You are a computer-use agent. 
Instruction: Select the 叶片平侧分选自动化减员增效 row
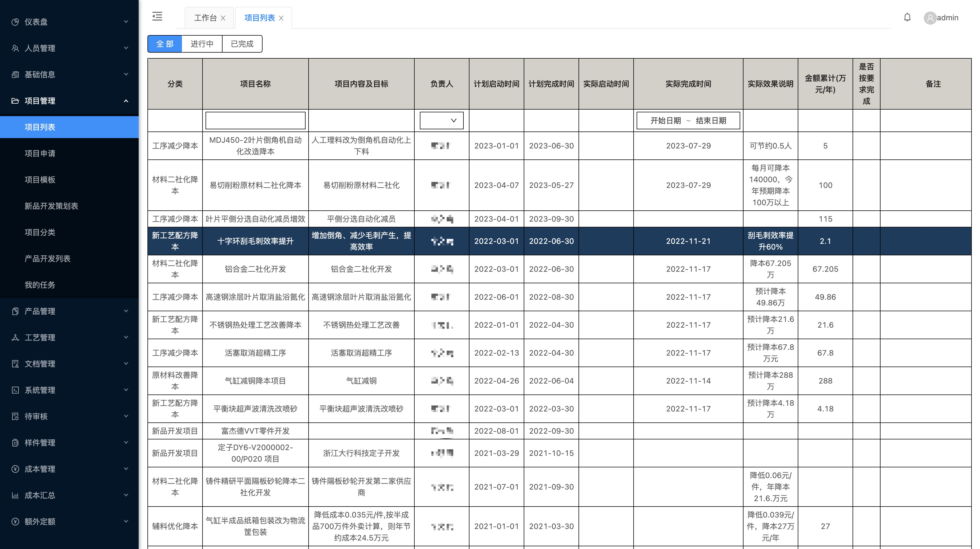click(x=559, y=219)
